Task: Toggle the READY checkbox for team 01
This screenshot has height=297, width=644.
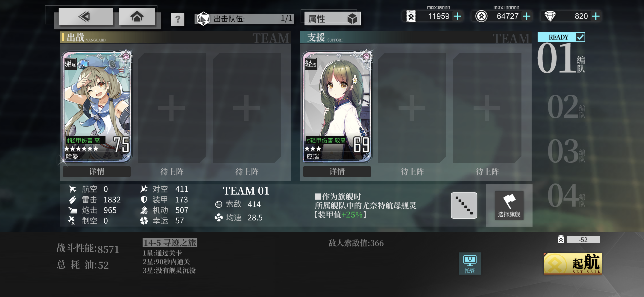Action: (580, 37)
